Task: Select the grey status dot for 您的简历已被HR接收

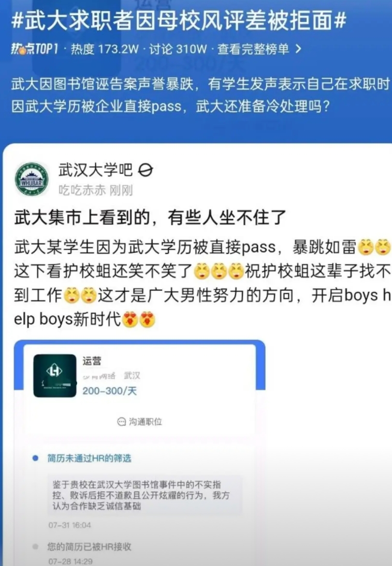Action: [x=35, y=547]
